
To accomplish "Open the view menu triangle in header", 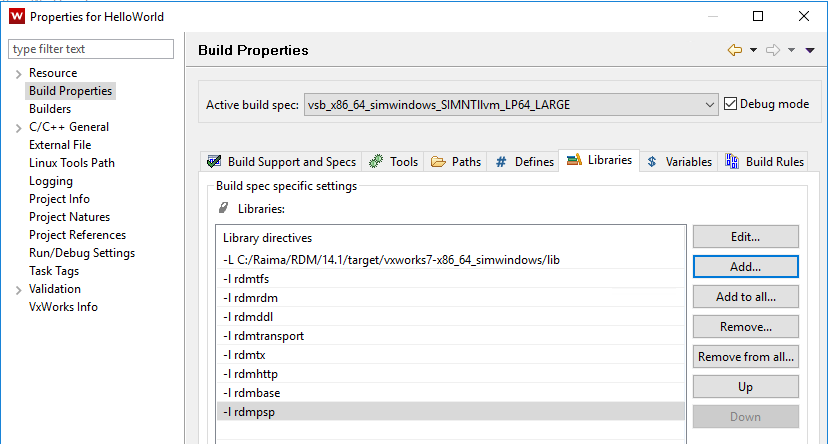I will [810, 50].
